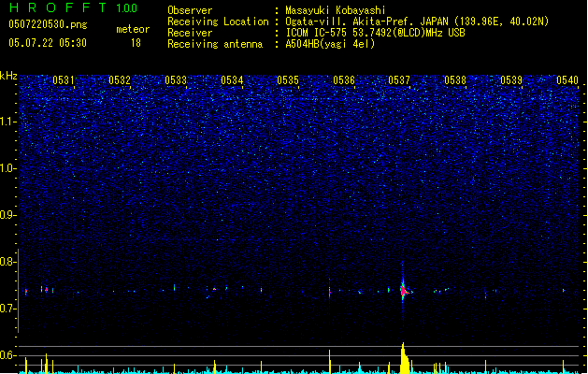
Task: Click the 0534 time marker
Action: coord(232,80)
